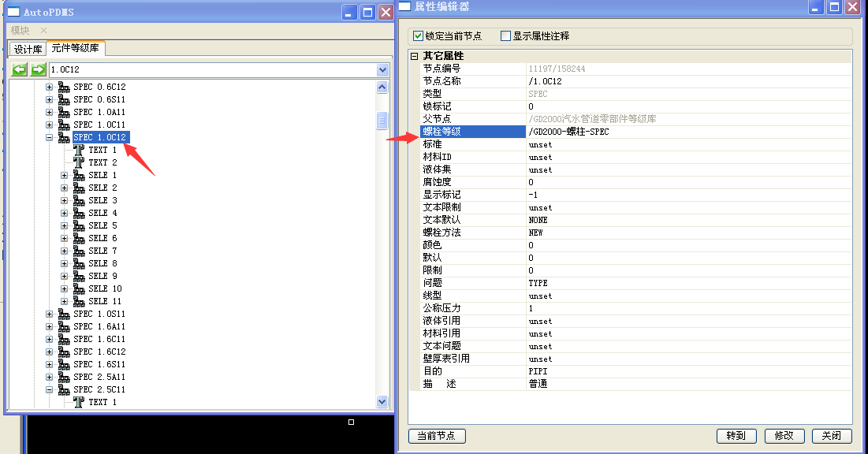Click the tree scrollbar down arrow
The width and height of the screenshot is (868, 454).
382,401
